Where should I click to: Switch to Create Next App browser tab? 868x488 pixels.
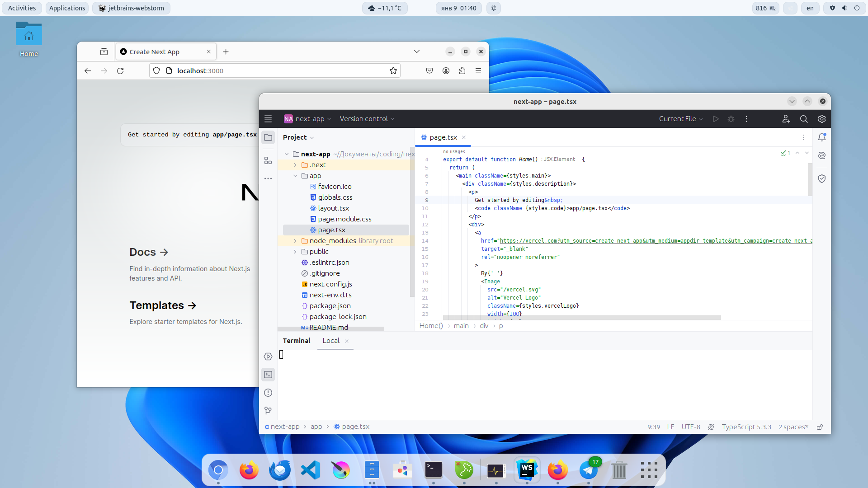[x=166, y=52]
